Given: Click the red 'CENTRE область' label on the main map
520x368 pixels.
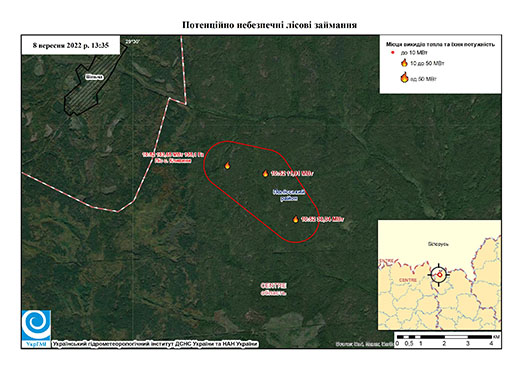Looking at the screenshot, I should click(x=273, y=289).
